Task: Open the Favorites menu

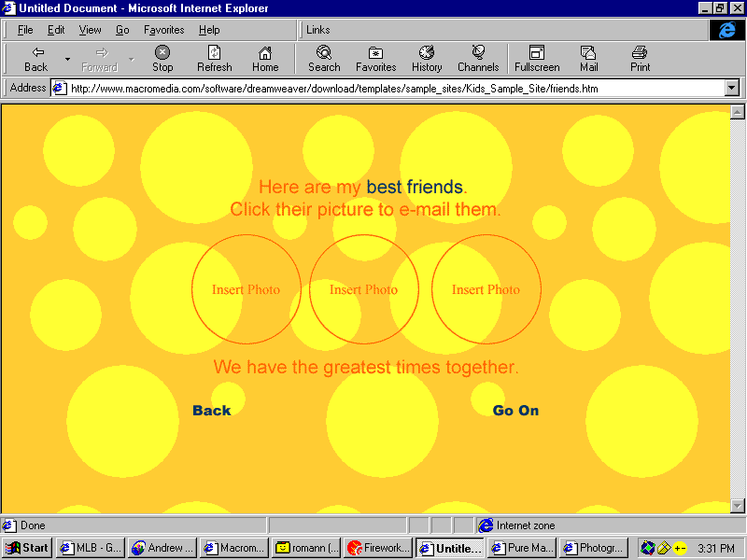Action: (164, 30)
